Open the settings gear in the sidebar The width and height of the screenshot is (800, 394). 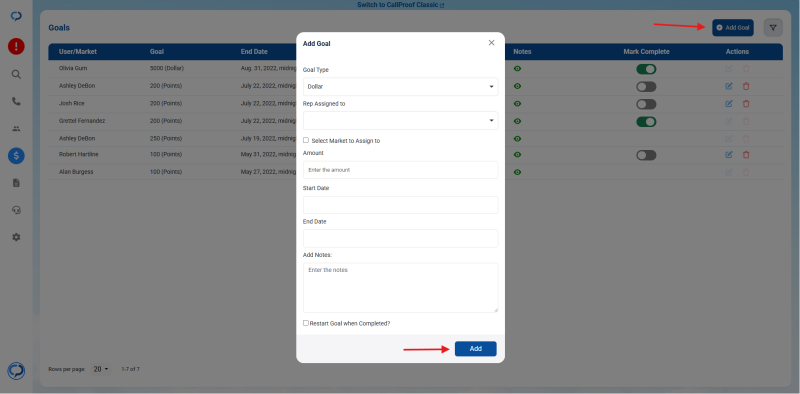click(16, 237)
